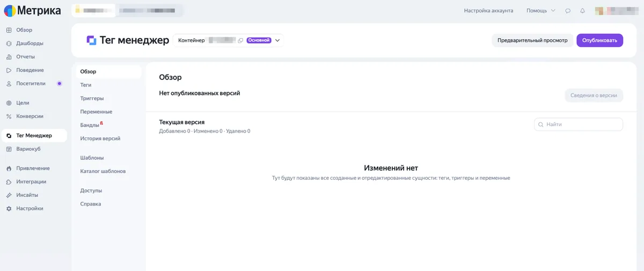This screenshot has width=644, height=271.
Task: Open the user account profile in header
Action: point(617,11)
